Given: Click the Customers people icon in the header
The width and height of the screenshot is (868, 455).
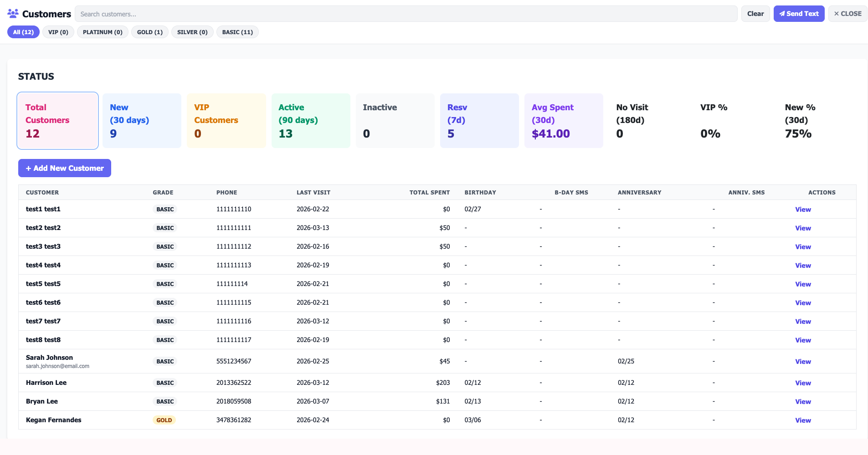Looking at the screenshot, I should pyautogui.click(x=12, y=13).
